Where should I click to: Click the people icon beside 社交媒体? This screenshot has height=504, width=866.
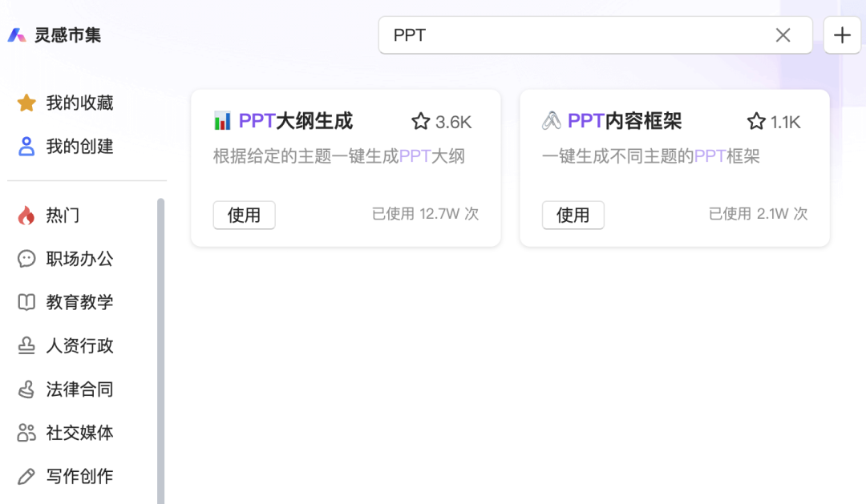(x=26, y=433)
